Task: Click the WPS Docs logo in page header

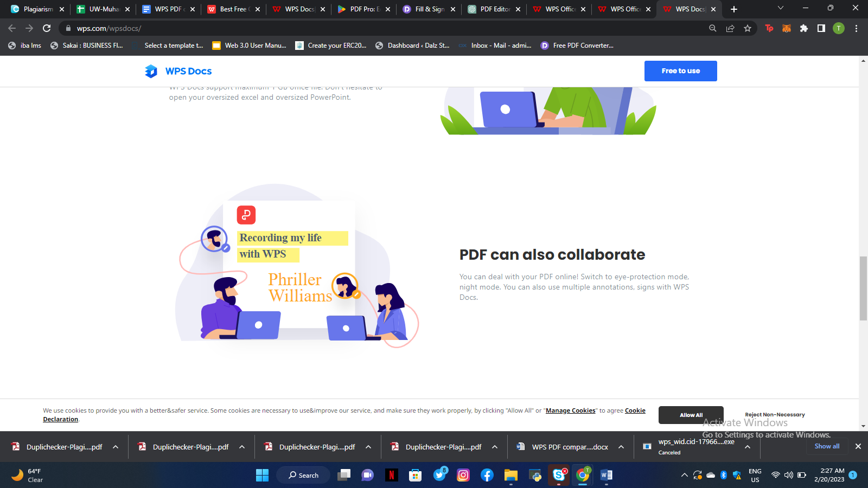Action: 178,71
